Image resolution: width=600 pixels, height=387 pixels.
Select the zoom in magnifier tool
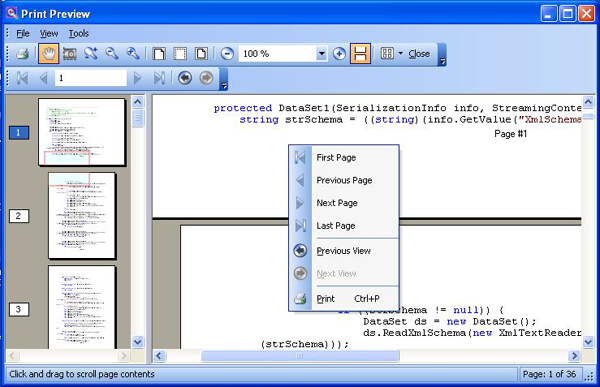coord(133,54)
